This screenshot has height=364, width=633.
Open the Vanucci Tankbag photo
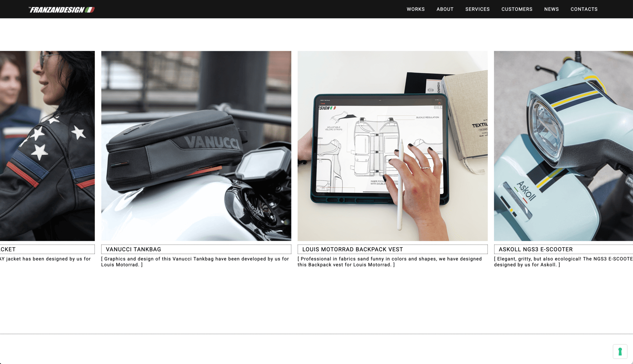tap(196, 146)
